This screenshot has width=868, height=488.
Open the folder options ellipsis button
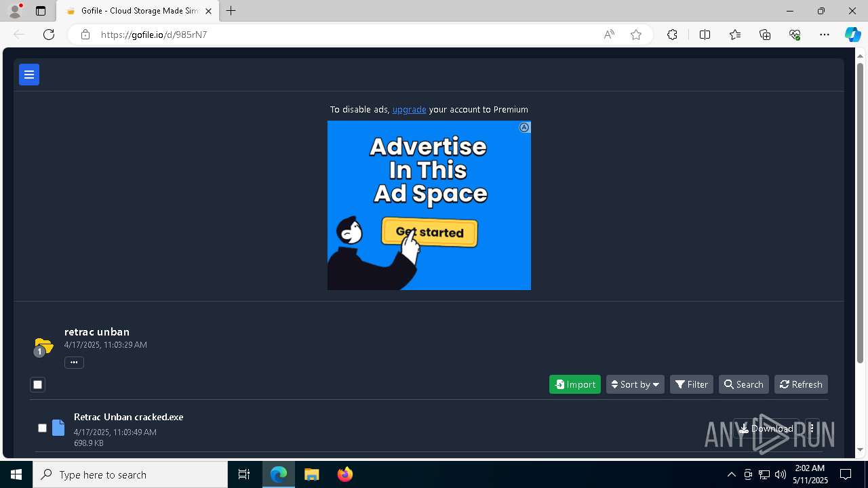(74, 363)
